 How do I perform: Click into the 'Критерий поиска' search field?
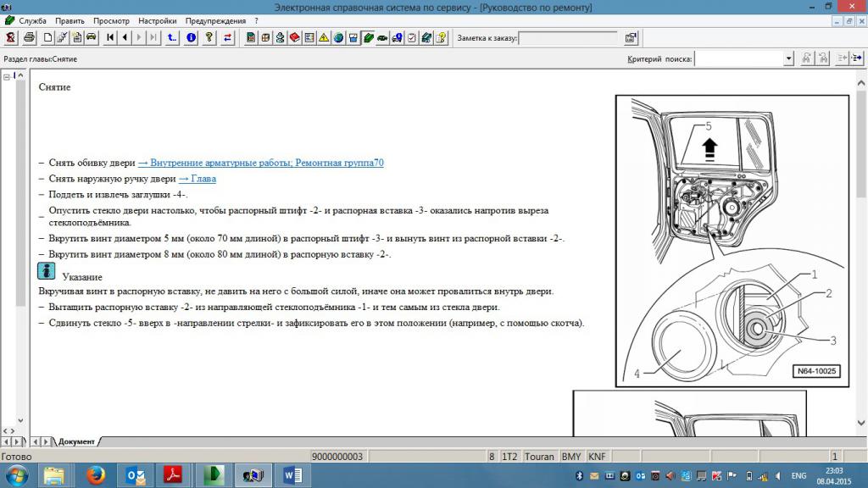point(739,58)
